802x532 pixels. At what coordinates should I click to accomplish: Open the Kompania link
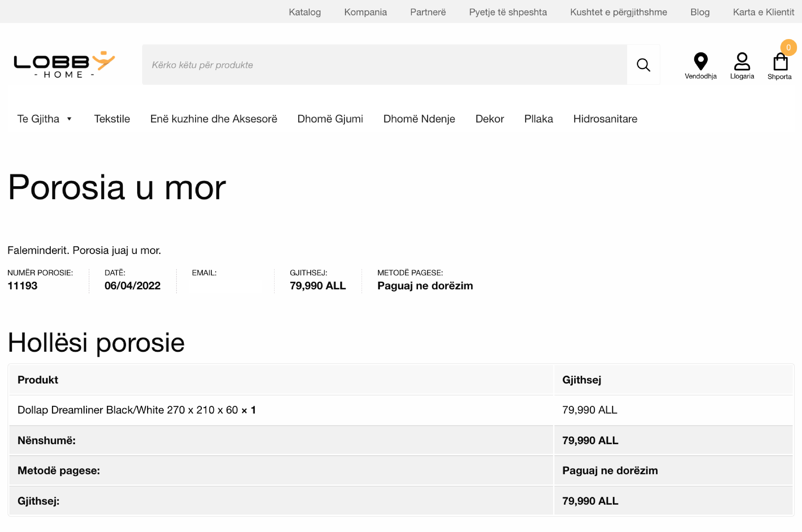(365, 12)
